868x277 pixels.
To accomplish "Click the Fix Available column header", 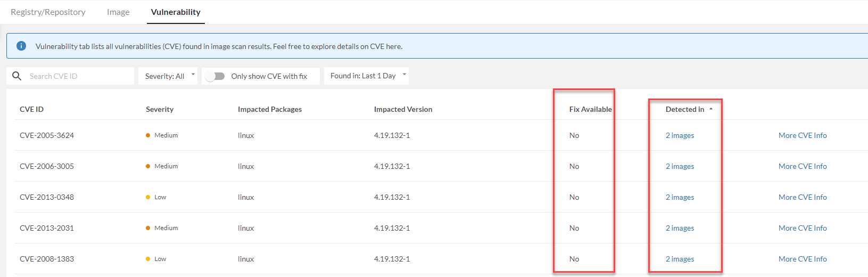I will click(x=590, y=109).
